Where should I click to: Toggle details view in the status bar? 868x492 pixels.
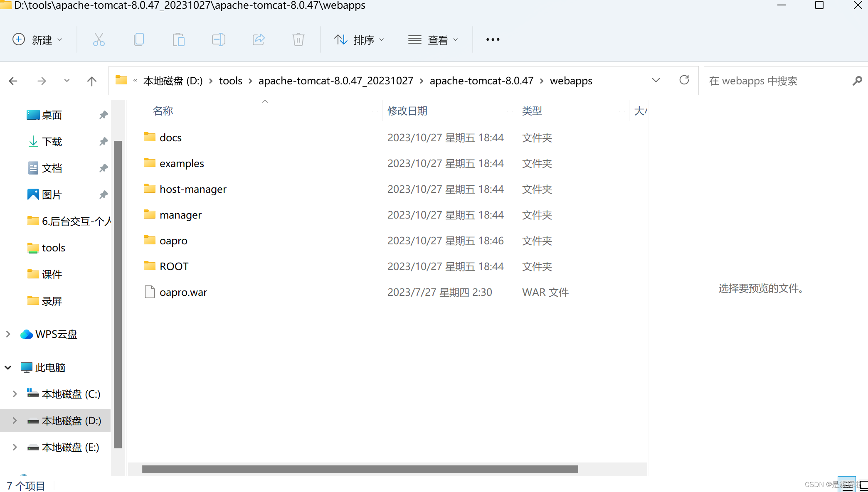click(846, 484)
